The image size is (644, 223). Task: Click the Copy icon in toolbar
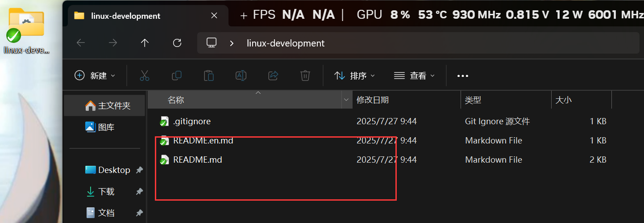[177, 76]
